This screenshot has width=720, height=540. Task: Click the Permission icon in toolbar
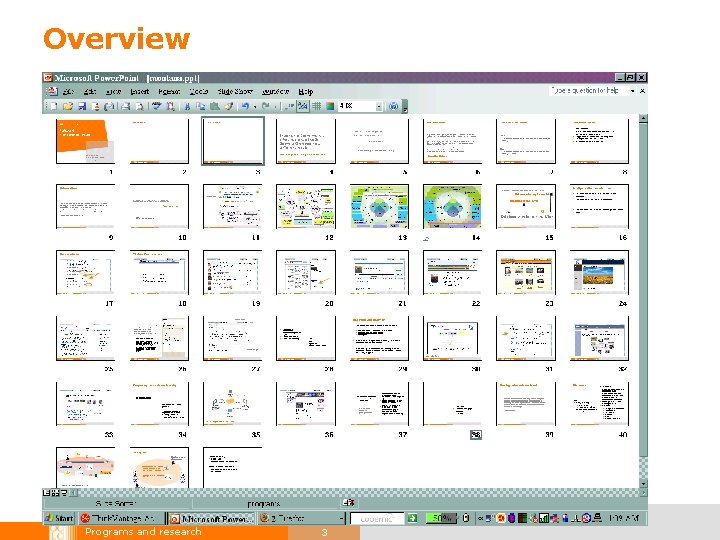96,107
